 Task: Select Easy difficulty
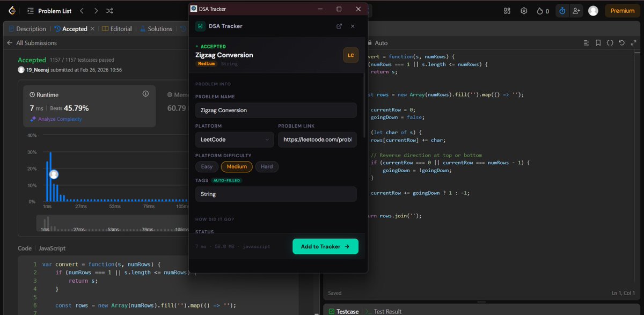(207, 166)
